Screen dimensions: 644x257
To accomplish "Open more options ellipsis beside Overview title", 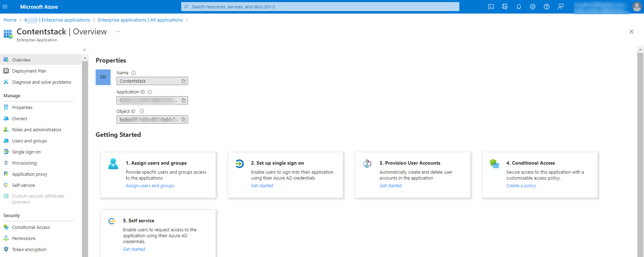I will (118, 32).
